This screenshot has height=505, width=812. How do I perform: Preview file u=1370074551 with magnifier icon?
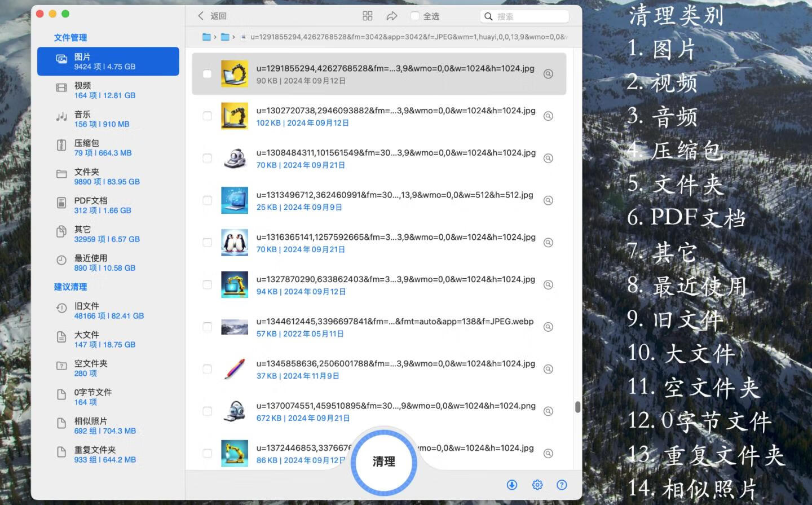tap(548, 411)
